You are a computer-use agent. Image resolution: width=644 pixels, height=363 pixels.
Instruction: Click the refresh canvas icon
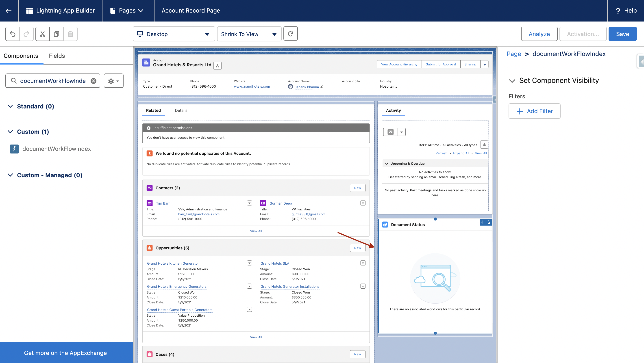pos(291,33)
